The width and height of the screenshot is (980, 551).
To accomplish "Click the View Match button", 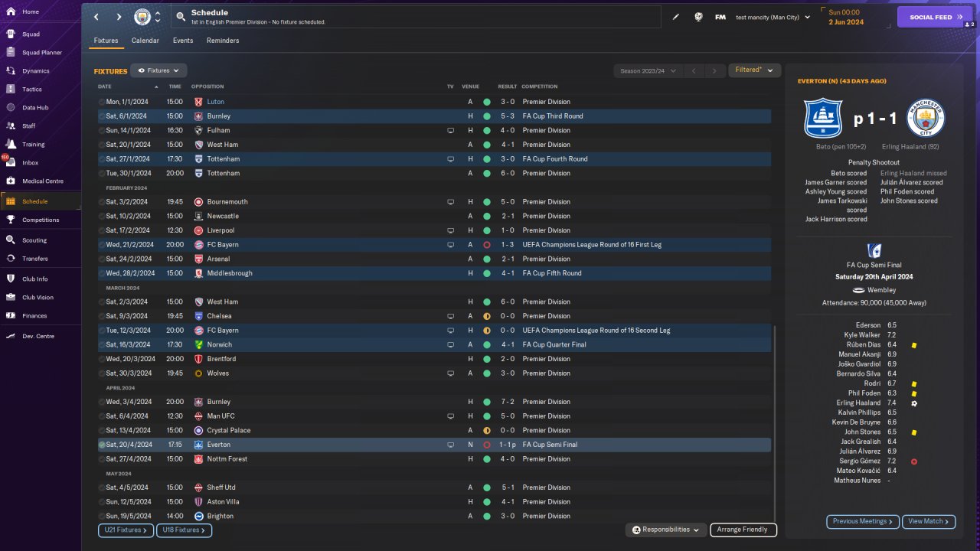I will pyautogui.click(x=929, y=521).
